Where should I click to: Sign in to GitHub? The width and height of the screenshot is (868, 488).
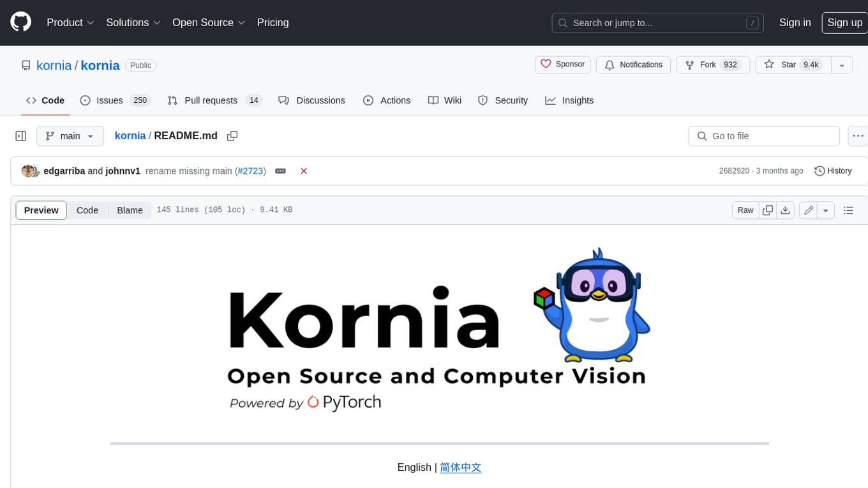click(795, 22)
